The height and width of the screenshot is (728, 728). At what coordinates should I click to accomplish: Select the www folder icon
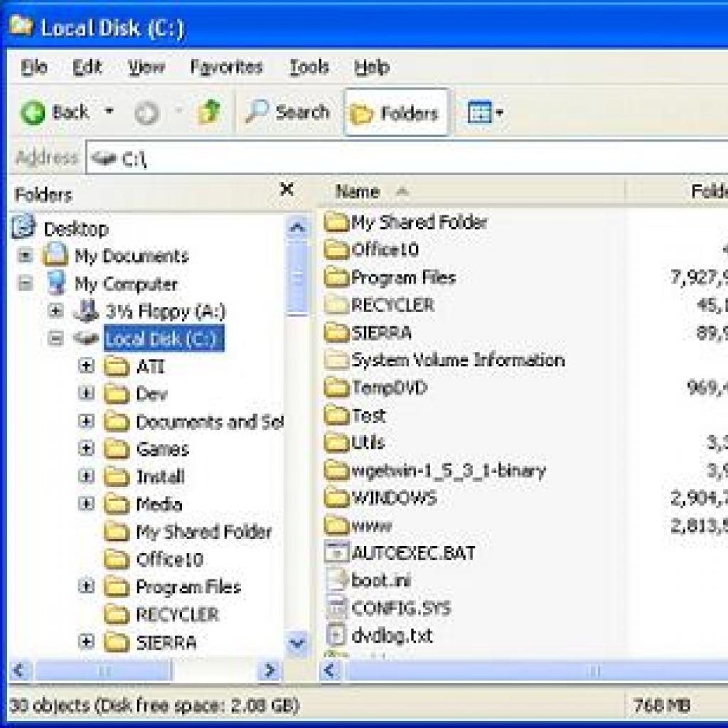click(336, 525)
